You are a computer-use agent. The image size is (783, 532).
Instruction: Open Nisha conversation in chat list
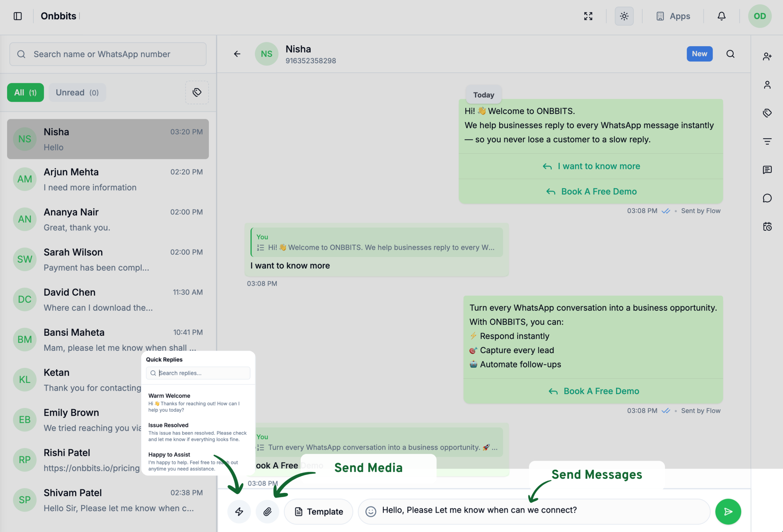(x=108, y=139)
